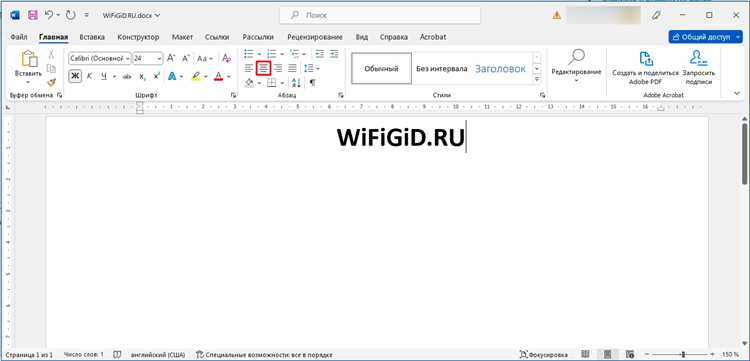Viewport: 750px width, 361px height.
Task: Switch to Read Mode view in status bar
Action: [585, 354]
